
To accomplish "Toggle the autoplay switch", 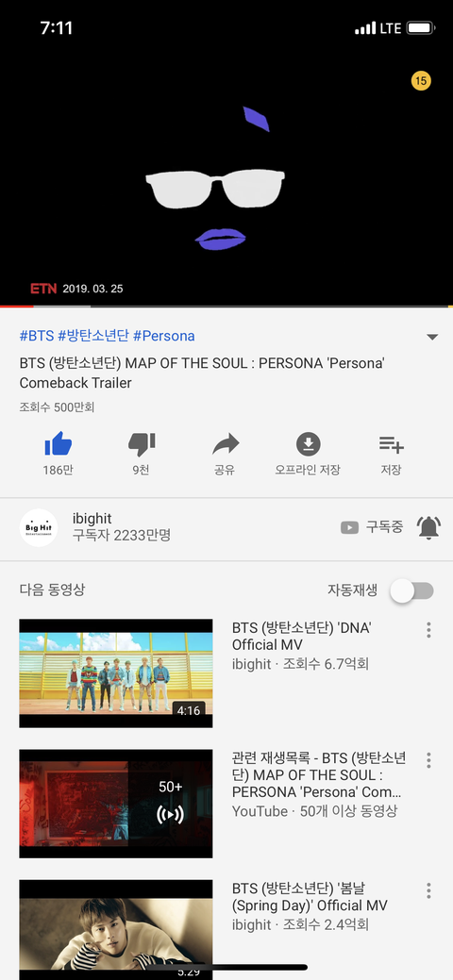I will [411, 590].
